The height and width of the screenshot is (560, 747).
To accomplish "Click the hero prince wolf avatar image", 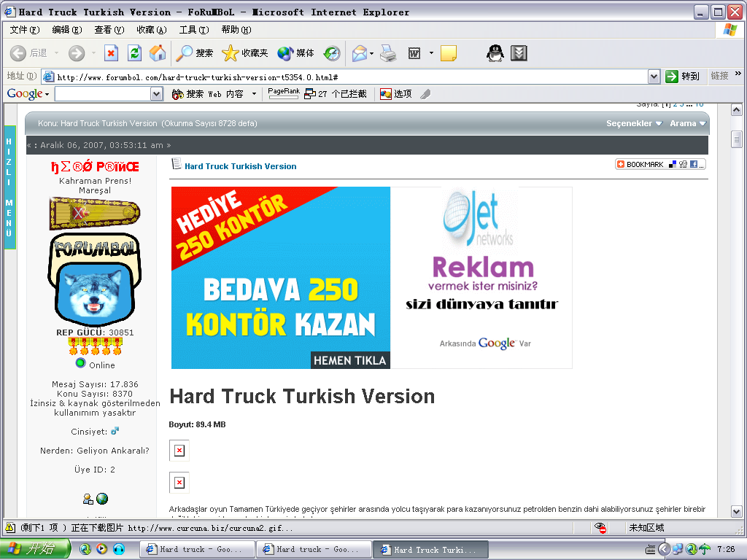I will tap(94, 279).
